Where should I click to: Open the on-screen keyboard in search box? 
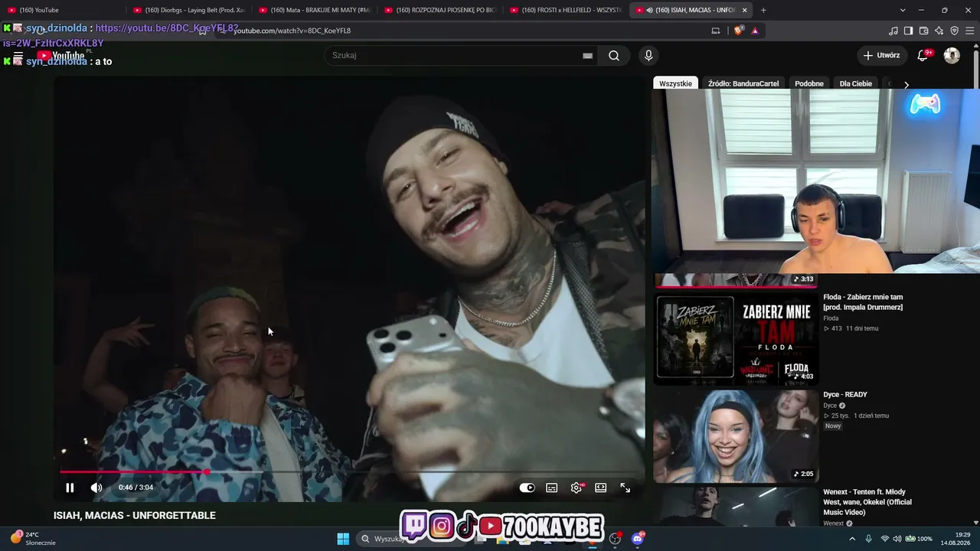[x=587, y=55]
